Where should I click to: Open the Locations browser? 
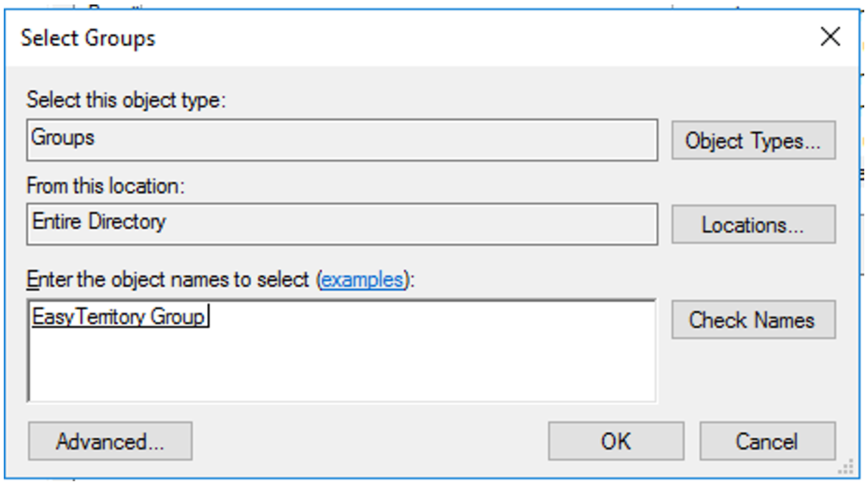tap(753, 224)
